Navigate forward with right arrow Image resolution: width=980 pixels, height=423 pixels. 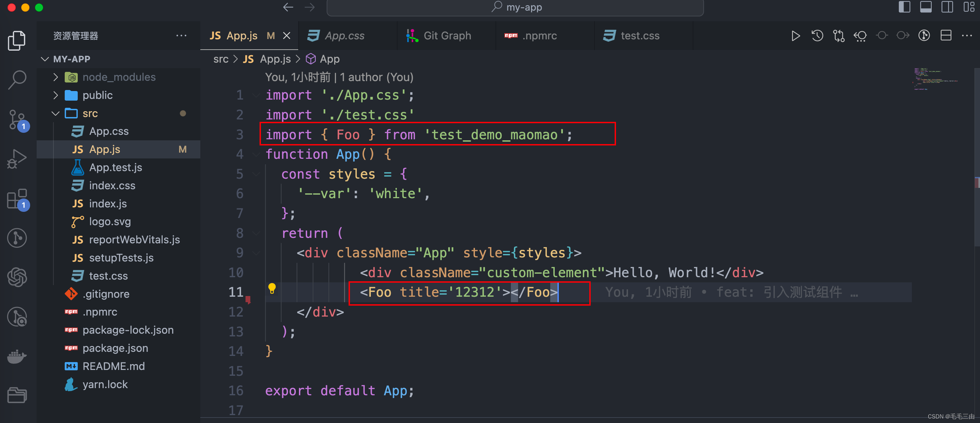tap(309, 7)
